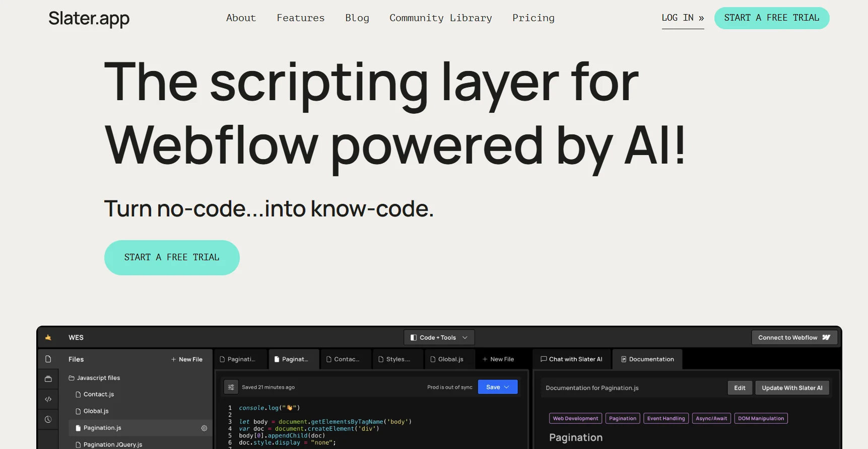Image resolution: width=868 pixels, height=449 pixels.
Task: Click the projects box icon in sidebar
Action: point(48,379)
